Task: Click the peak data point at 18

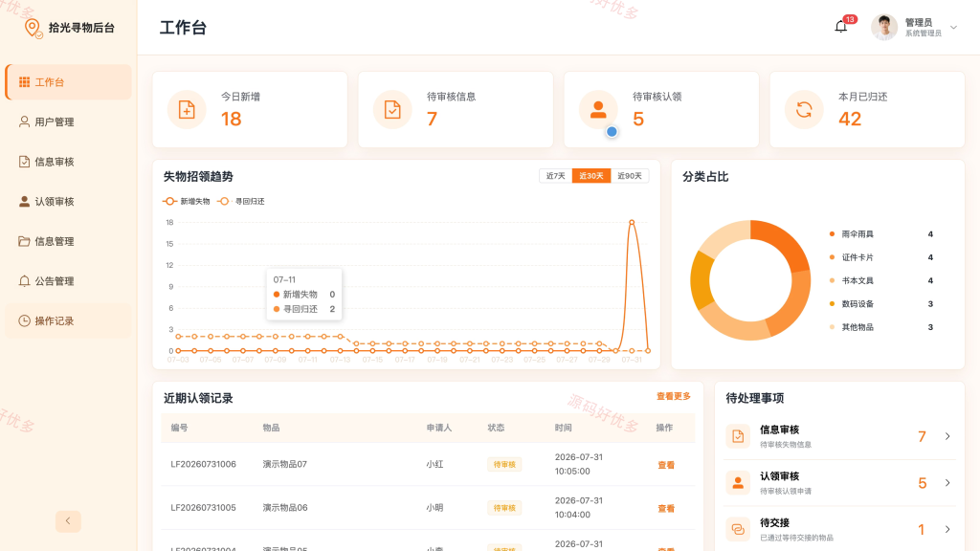Action: (x=632, y=222)
